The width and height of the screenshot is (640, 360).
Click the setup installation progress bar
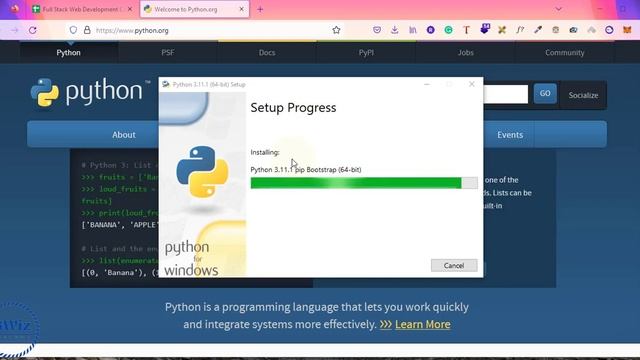click(364, 183)
